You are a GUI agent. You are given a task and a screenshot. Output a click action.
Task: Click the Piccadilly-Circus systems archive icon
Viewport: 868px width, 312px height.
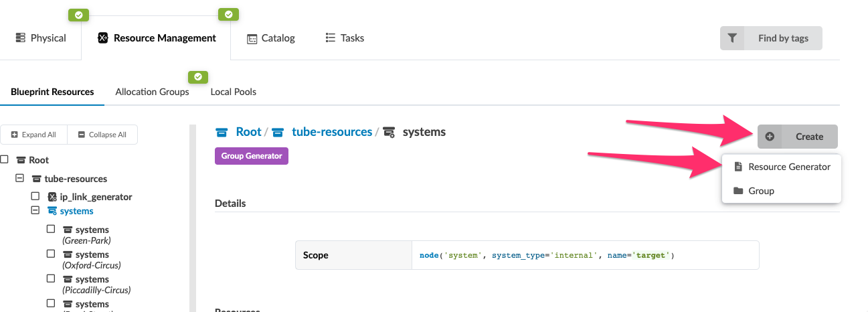68,279
